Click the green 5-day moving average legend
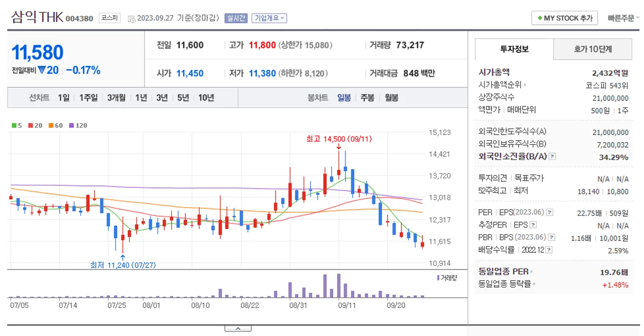Image resolution: width=644 pixels, height=336 pixels. click(17, 125)
